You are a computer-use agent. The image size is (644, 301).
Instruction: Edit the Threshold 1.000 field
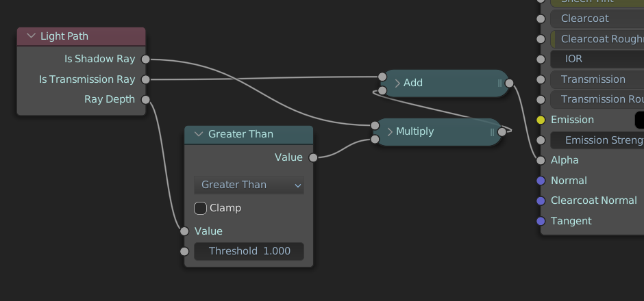point(249,251)
